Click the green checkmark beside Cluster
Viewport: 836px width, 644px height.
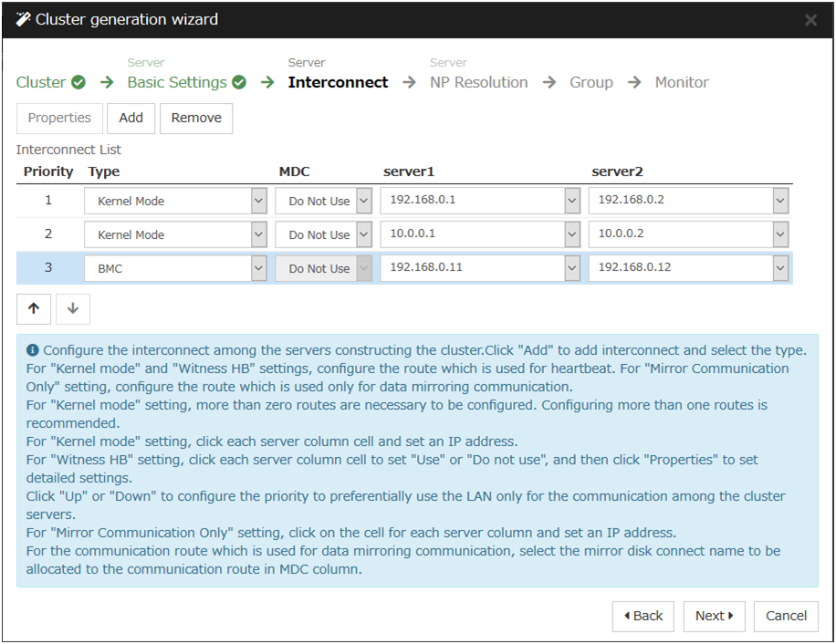(77, 82)
